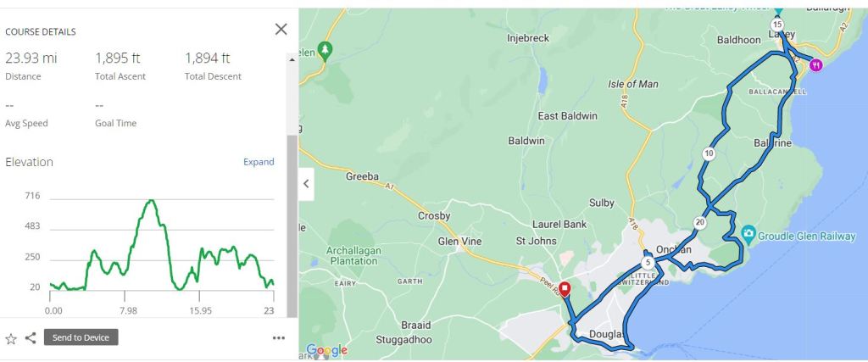Click the elevation peak on the chart

[x=151, y=201]
